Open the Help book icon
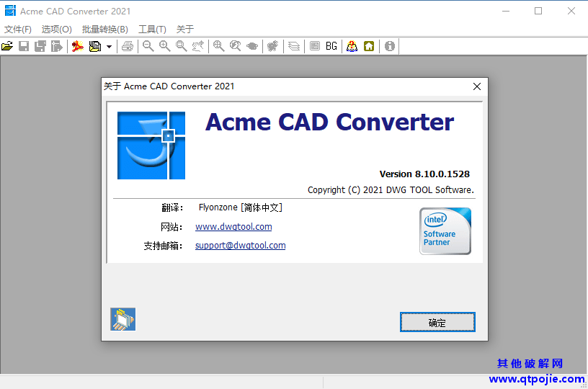Screen dimensions: 588x389 [352, 46]
